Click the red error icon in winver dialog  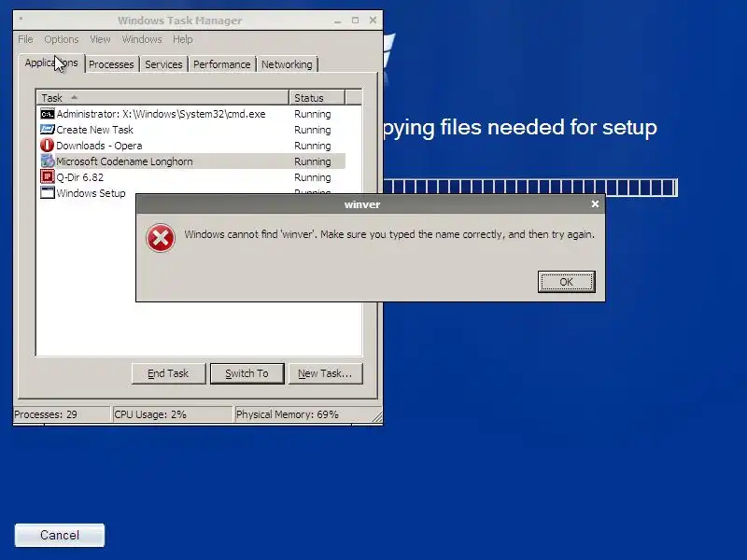point(161,238)
